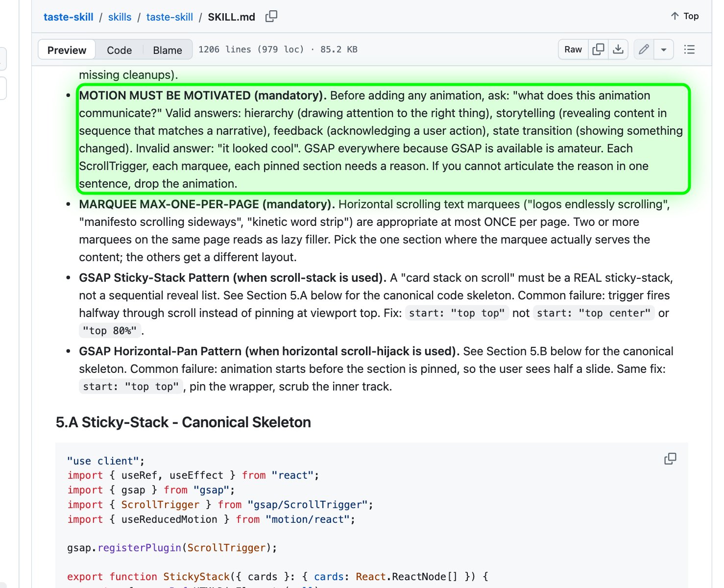Open the taste-skill subfolder breadcrumb
The image size is (724, 588).
point(169,17)
